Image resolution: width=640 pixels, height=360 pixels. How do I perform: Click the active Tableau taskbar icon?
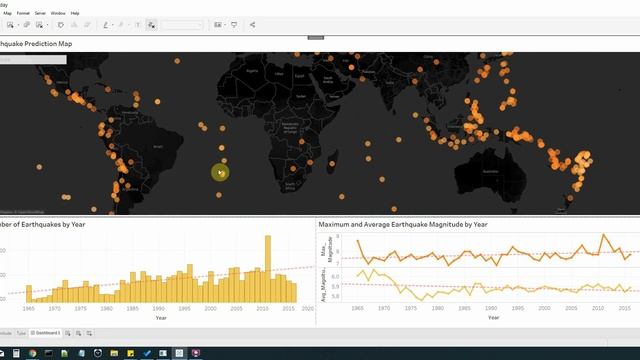[179, 353]
